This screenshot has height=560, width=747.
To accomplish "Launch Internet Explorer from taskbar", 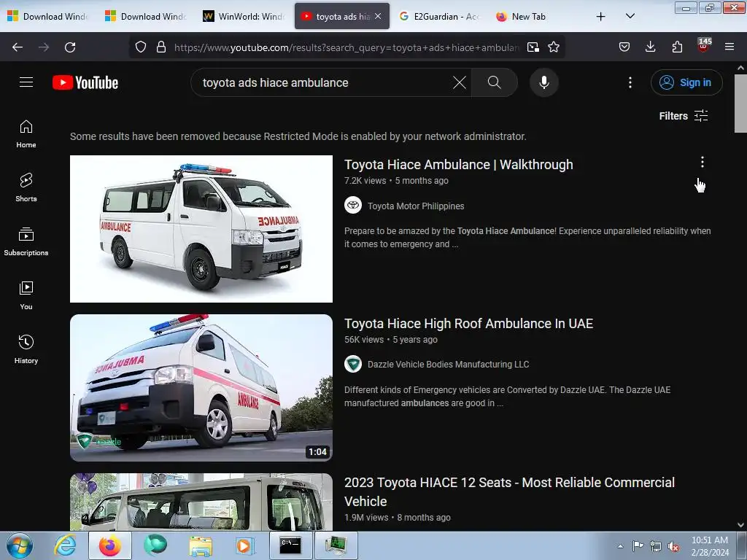I will 65,545.
